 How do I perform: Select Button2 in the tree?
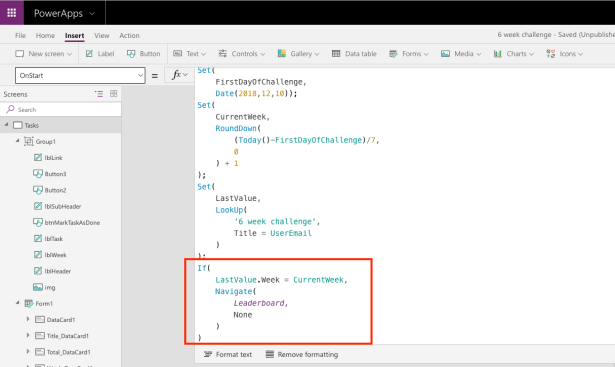(55, 190)
